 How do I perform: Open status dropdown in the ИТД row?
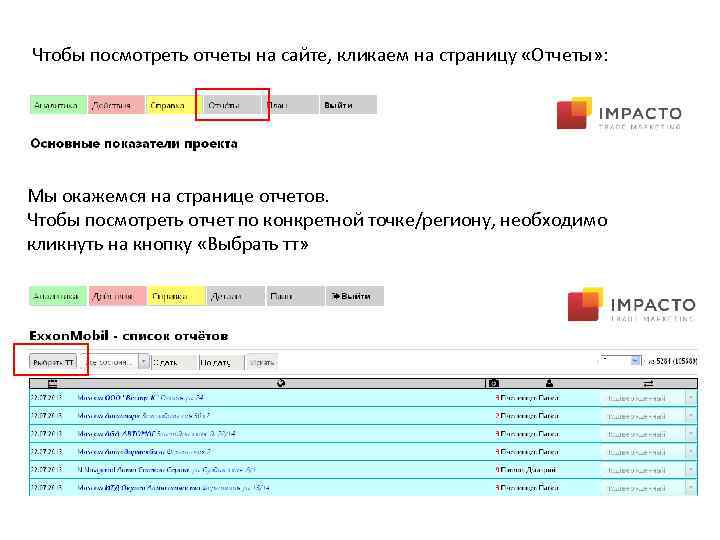click(x=648, y=488)
